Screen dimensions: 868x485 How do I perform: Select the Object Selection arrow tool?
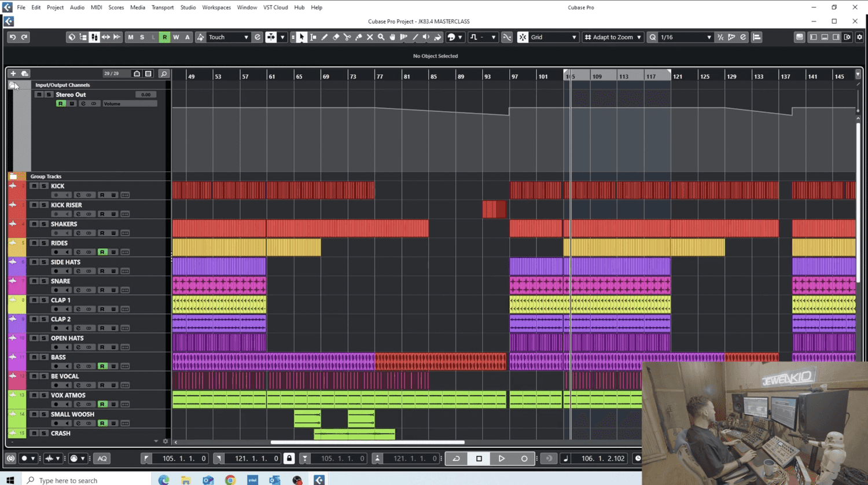(x=301, y=37)
